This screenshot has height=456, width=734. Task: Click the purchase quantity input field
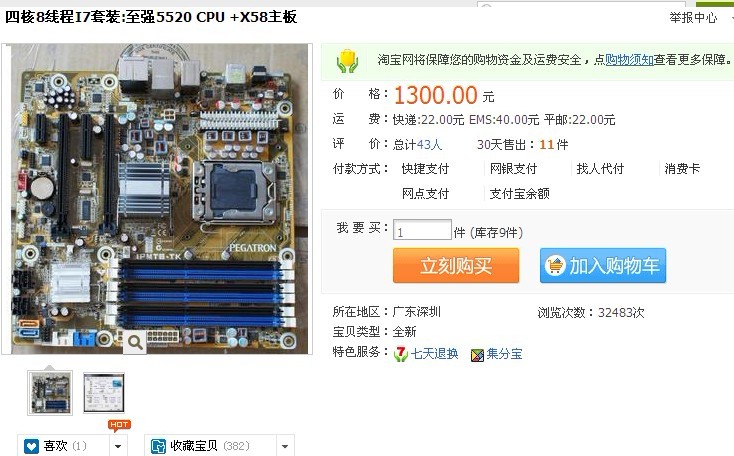pyautogui.click(x=422, y=230)
